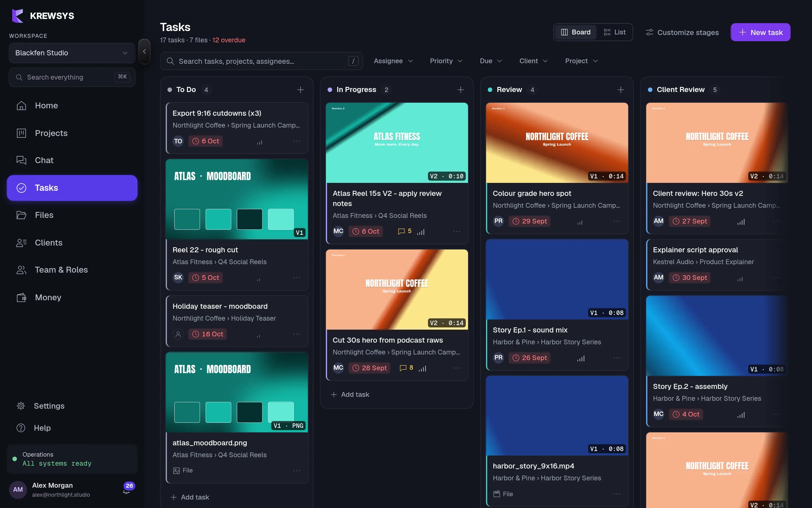Viewport: 812px width, 508px height.
Task: Open comments on Cut 30s hero card
Action: tap(406, 367)
